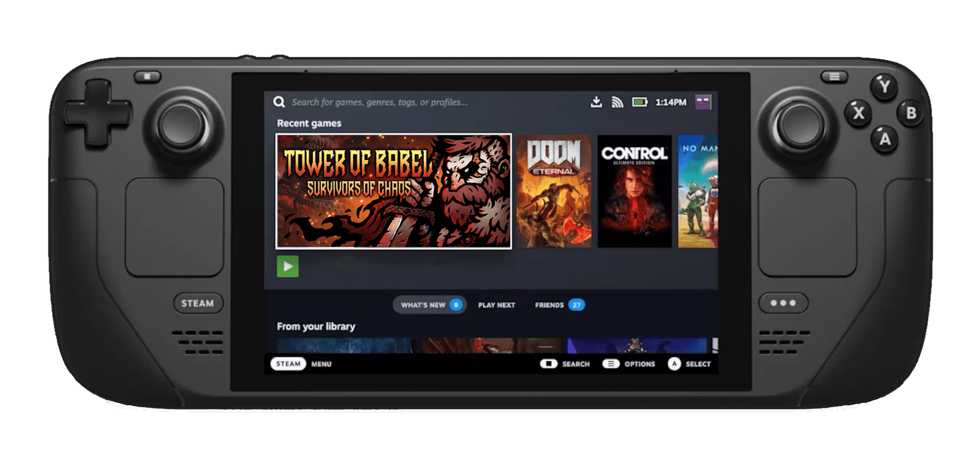Viewport: 980px width, 466px height.
Task: Switch to the Play Next tab
Action: point(497,305)
